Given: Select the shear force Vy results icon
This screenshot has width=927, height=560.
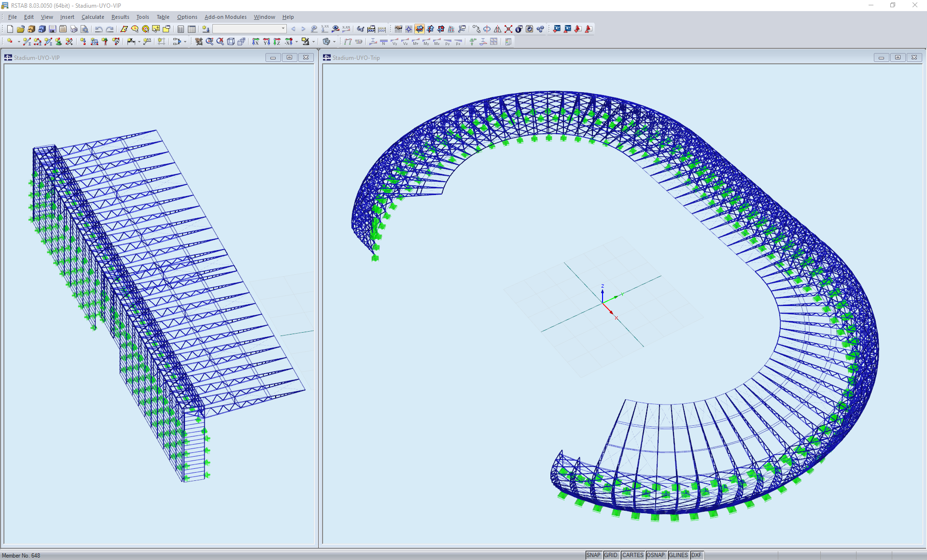Looking at the screenshot, I should pyautogui.click(x=395, y=42).
